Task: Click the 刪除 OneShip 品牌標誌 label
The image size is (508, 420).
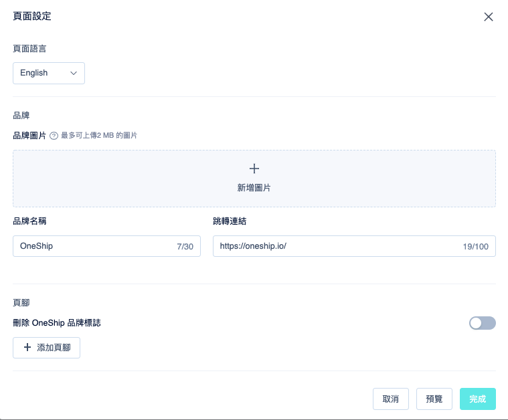Action: [57, 323]
